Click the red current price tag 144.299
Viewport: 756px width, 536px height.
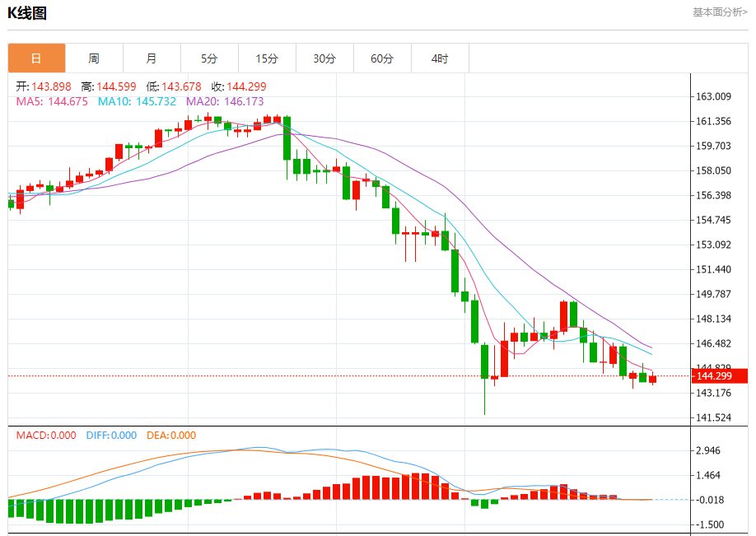[720, 376]
